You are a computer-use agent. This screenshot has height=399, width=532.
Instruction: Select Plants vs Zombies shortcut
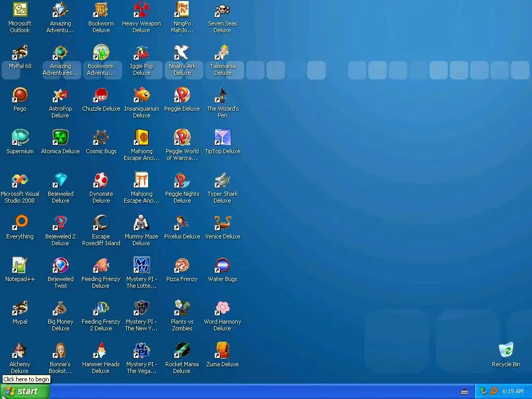[x=182, y=308]
